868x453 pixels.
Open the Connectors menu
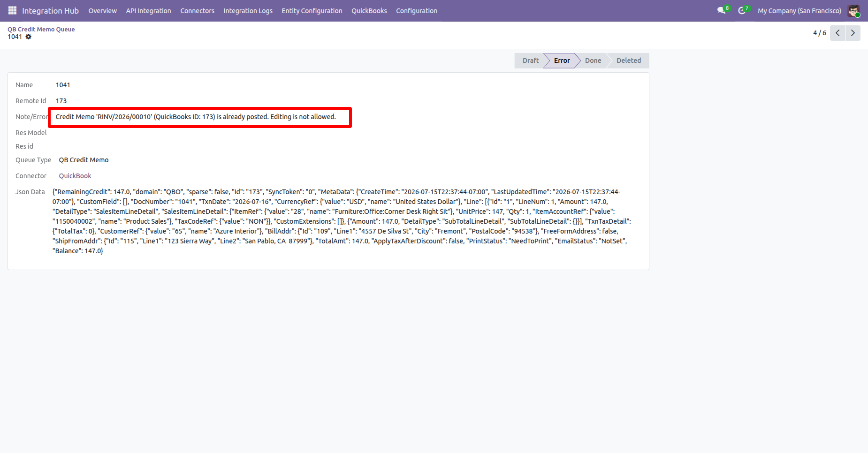point(198,11)
